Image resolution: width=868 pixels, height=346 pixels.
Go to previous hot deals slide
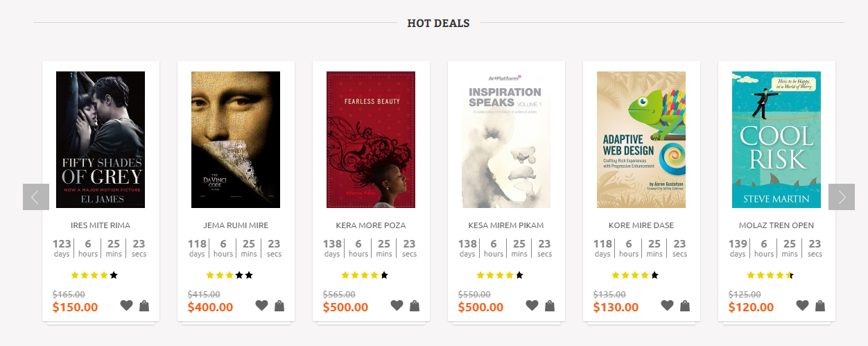36,197
